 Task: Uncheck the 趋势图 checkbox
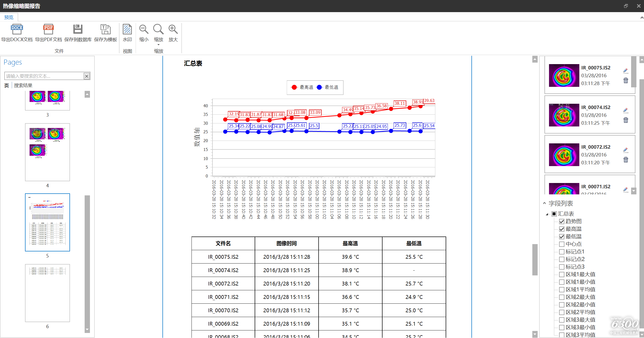562,221
